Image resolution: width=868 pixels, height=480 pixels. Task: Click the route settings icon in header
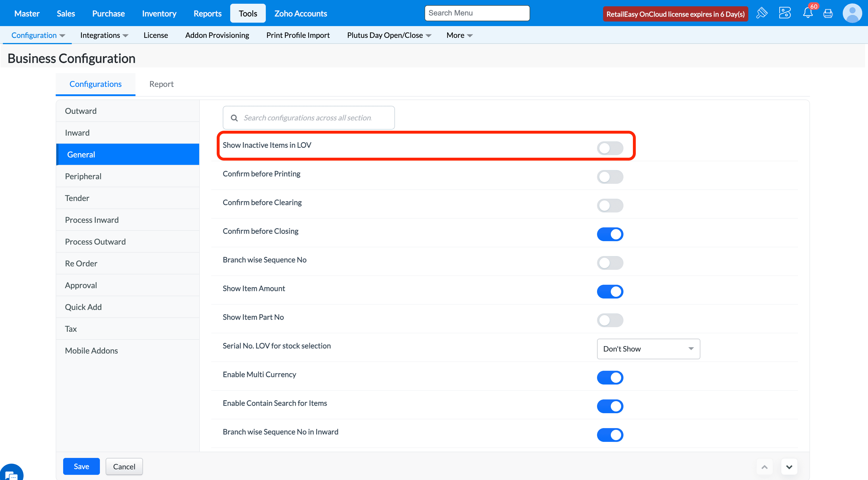click(x=785, y=13)
